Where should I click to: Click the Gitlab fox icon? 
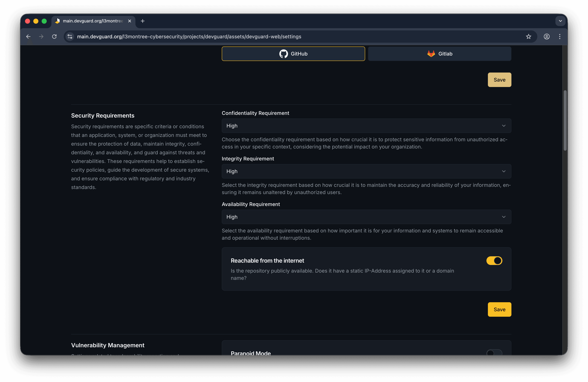(x=431, y=54)
